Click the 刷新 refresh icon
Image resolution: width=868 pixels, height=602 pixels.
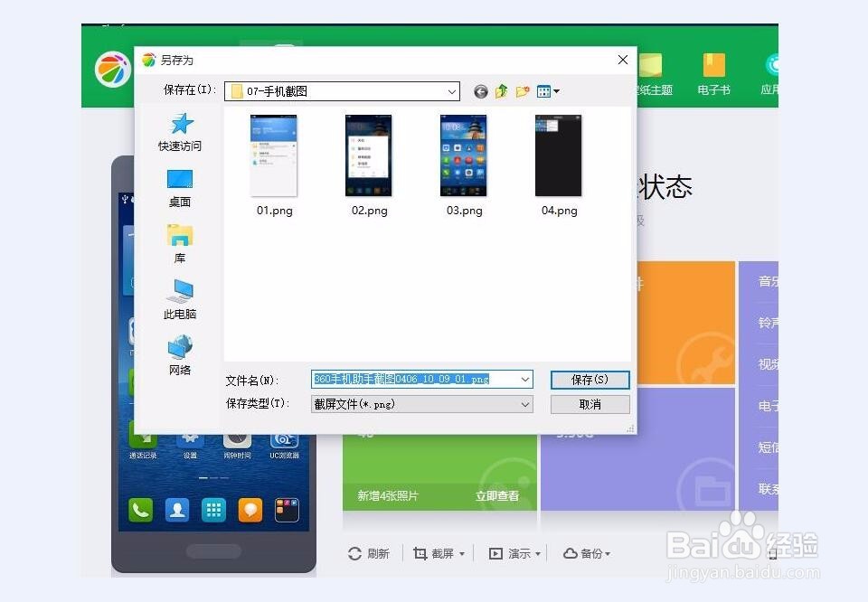point(354,553)
